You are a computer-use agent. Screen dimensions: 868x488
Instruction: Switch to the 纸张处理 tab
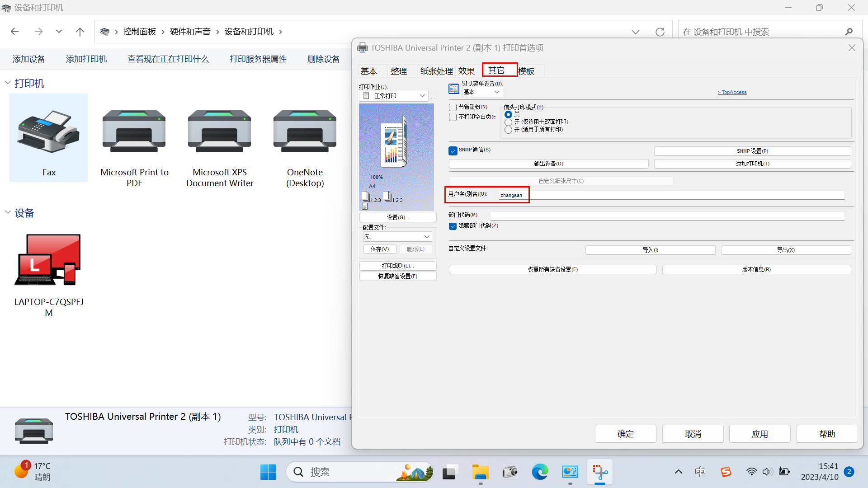tap(436, 71)
